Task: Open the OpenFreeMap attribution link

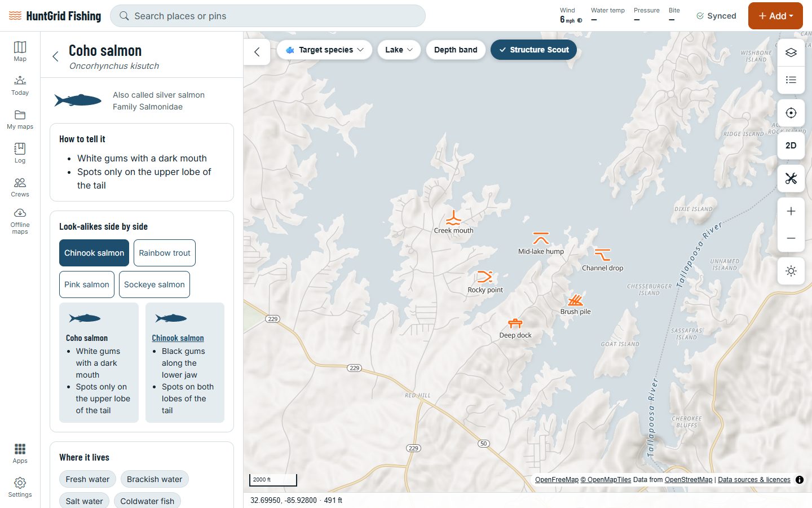Action: 557,480
